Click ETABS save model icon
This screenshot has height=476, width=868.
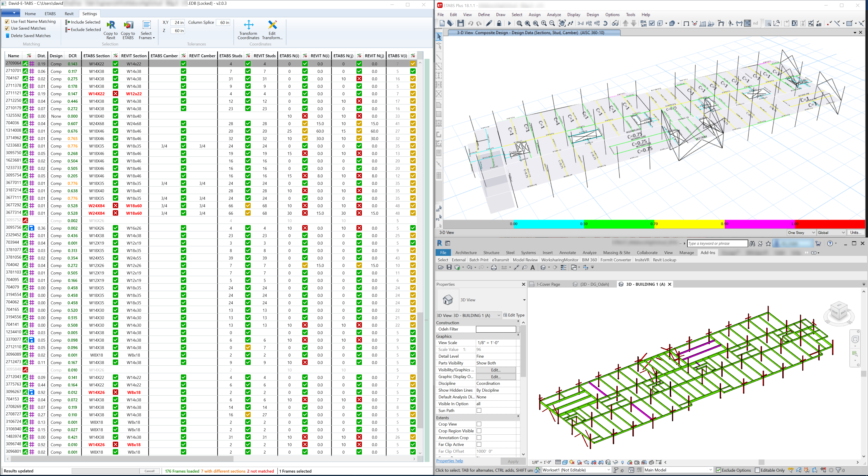460,23
